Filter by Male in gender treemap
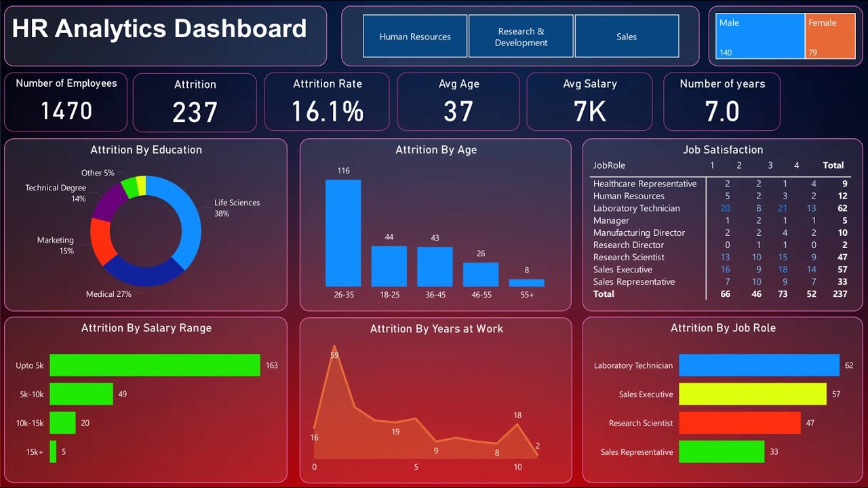Viewport: 868px width, 488px height. pyautogui.click(x=760, y=36)
